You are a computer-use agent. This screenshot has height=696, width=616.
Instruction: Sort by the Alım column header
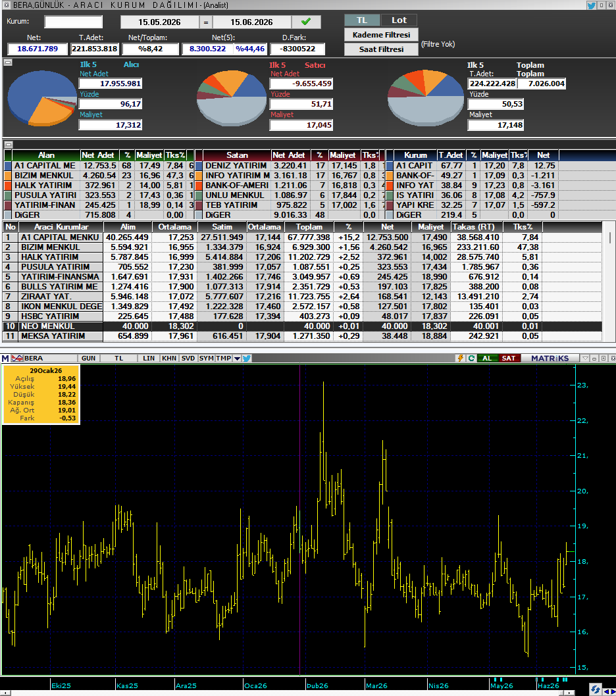pyautogui.click(x=128, y=227)
